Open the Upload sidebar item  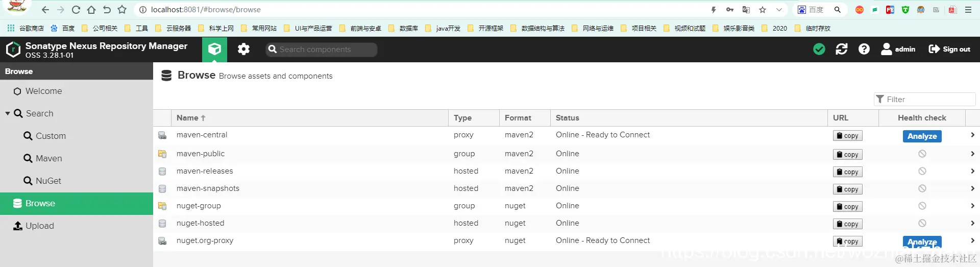(77, 226)
